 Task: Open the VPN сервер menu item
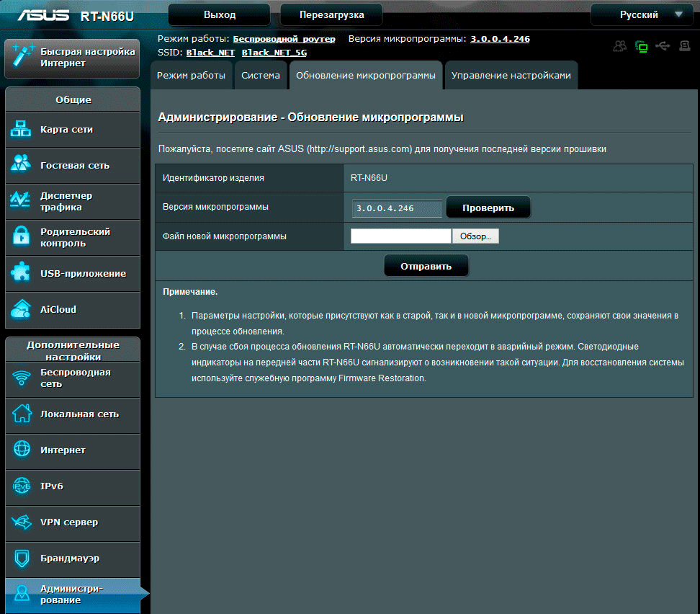pos(73,522)
